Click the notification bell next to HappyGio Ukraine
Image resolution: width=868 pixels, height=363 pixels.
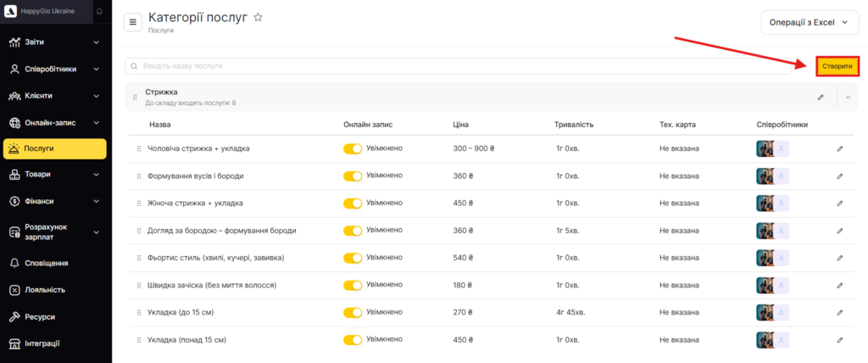(99, 12)
